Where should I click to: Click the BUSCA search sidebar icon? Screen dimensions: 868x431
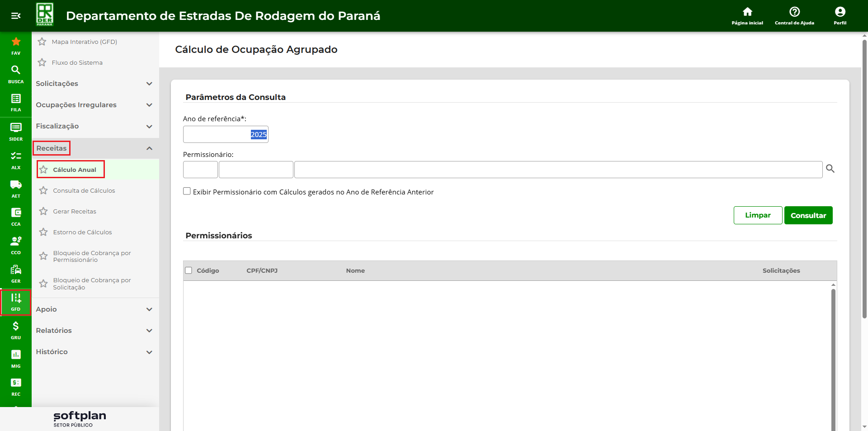click(16, 70)
